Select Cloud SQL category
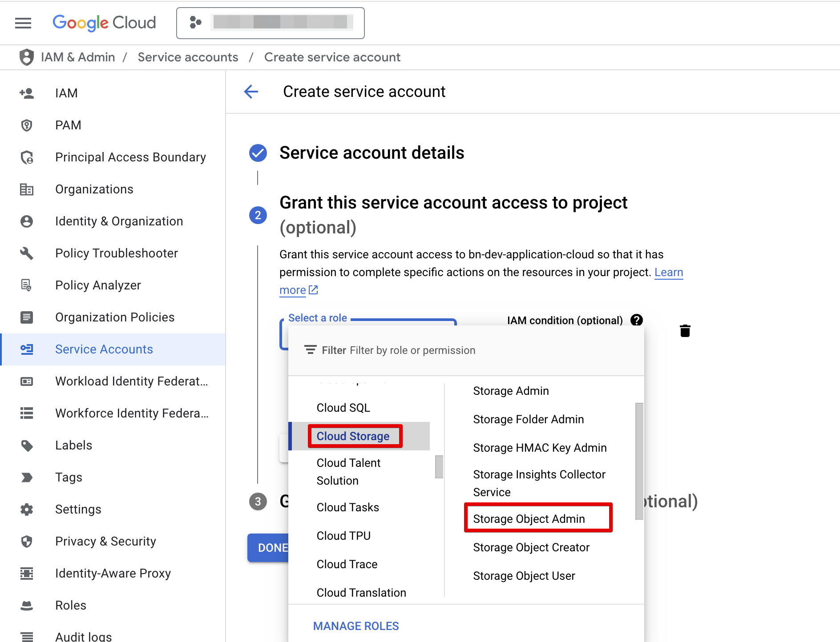 point(343,408)
